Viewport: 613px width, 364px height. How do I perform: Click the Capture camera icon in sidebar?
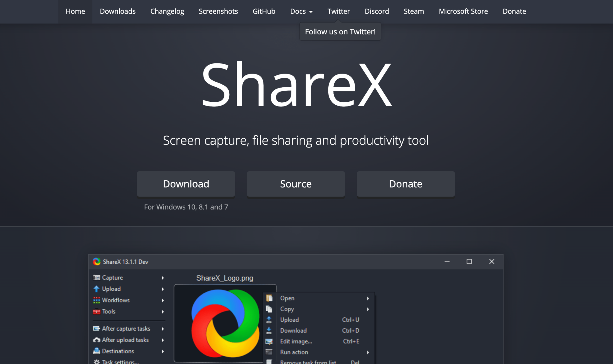(x=96, y=278)
